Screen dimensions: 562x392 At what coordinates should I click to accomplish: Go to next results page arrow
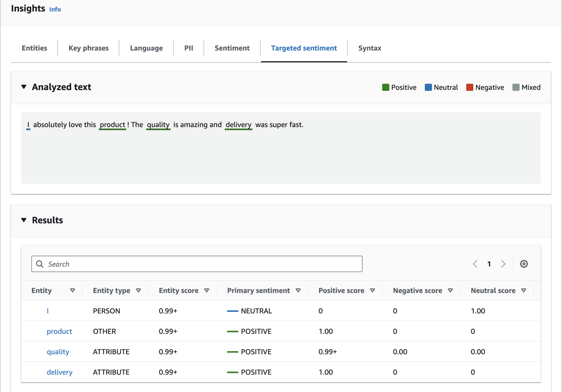(x=503, y=264)
